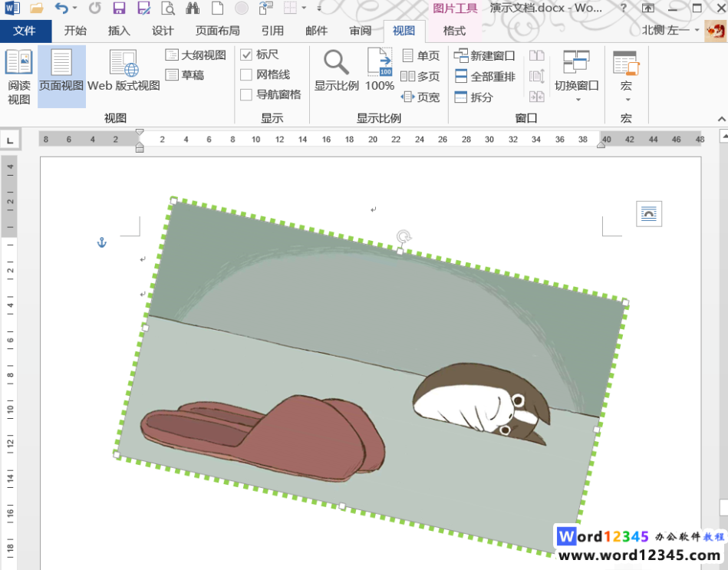Open a 新建窗口 new window

pos(484,56)
